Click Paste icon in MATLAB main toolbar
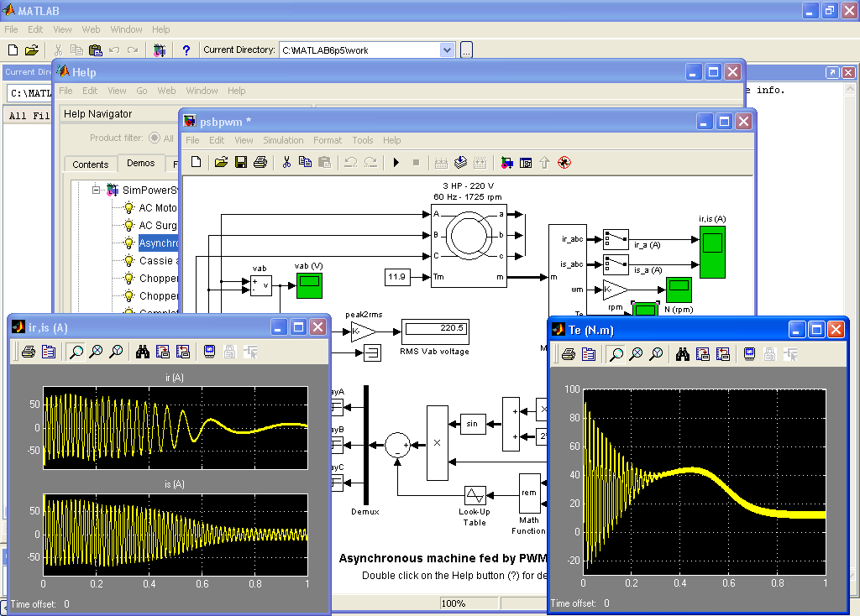 pos(96,50)
